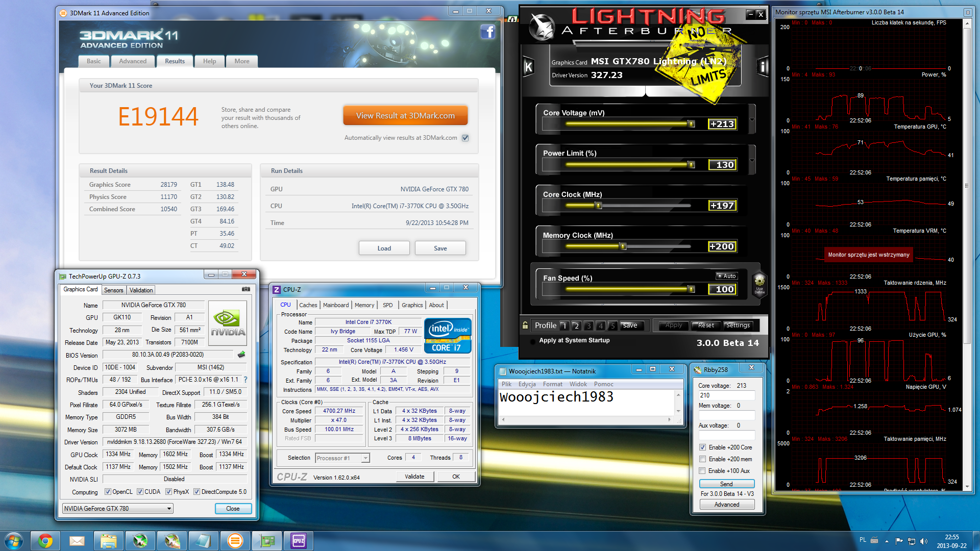Image resolution: width=980 pixels, height=551 pixels.
Task: Open Windows Explorer from taskbar
Action: coord(109,541)
